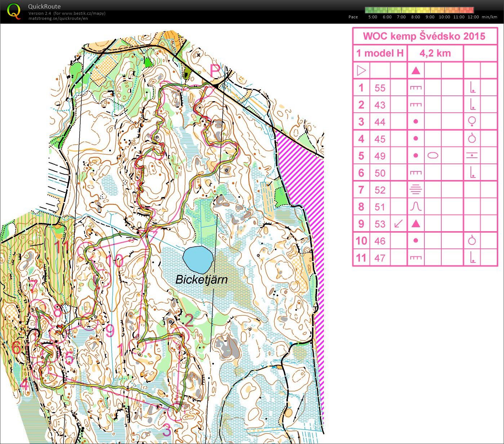This screenshot has width=504, height=444.
Task: Click the marsh symbol in control 7 row
Action: point(416,189)
